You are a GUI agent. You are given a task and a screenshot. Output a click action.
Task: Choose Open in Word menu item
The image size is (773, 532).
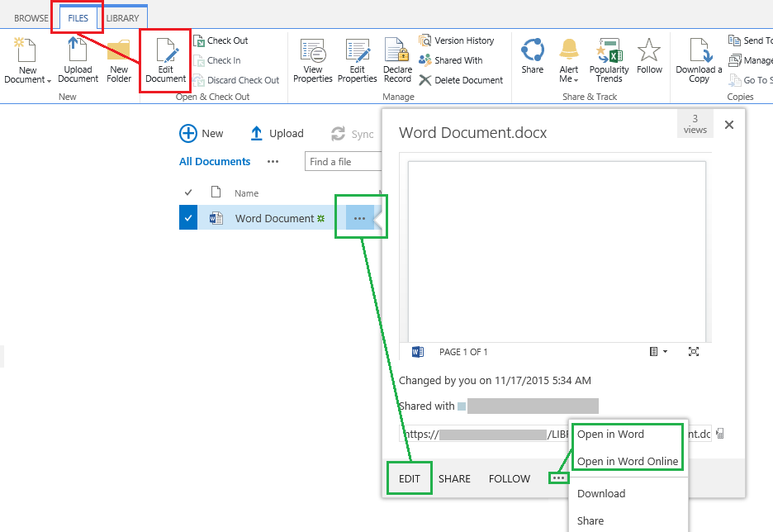coord(610,435)
